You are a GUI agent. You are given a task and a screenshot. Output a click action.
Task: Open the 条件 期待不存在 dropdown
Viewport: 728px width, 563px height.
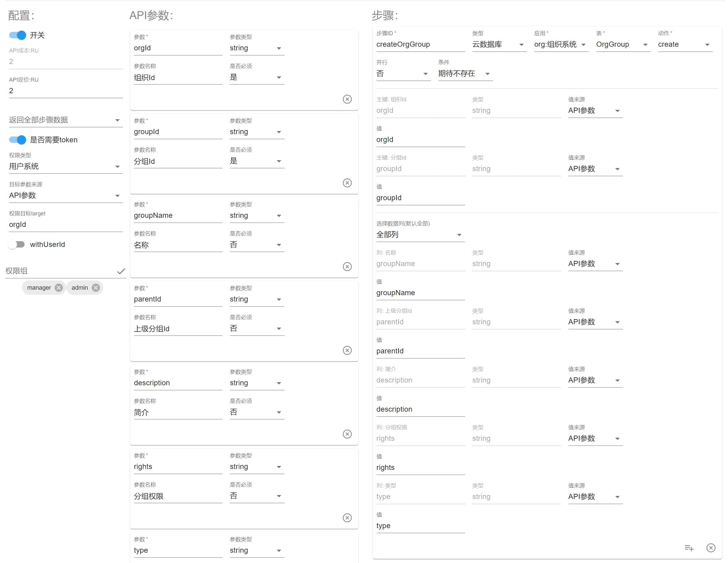pos(465,74)
